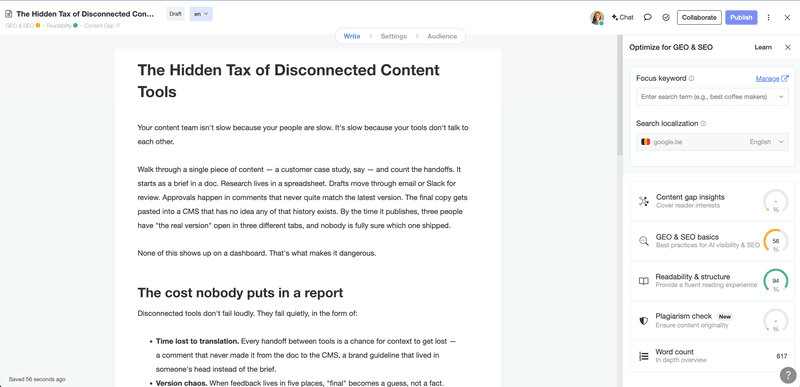Click the 'Saved 56 seconds ago' status
Image resolution: width=800 pixels, height=387 pixels.
click(37, 379)
